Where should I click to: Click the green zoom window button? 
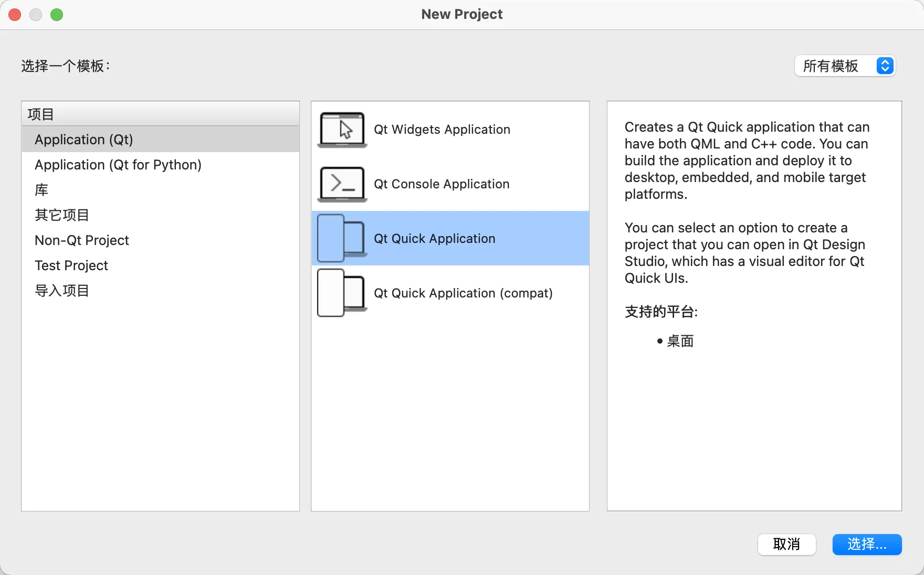57,15
